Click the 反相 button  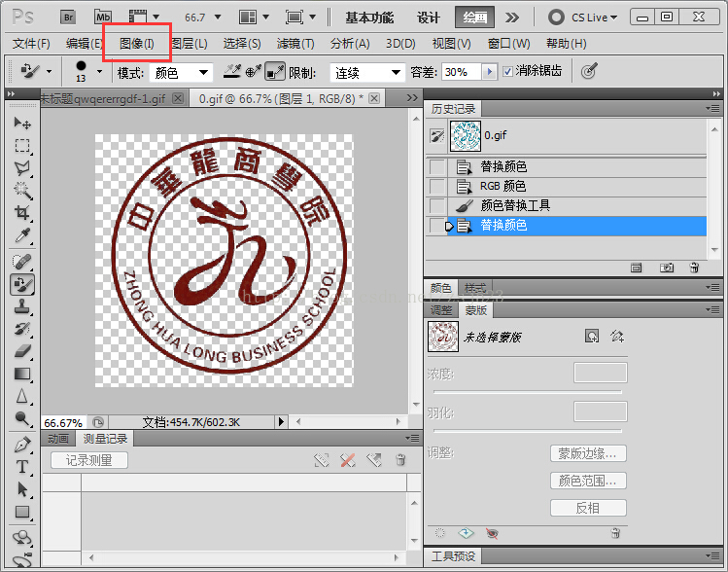coord(588,508)
